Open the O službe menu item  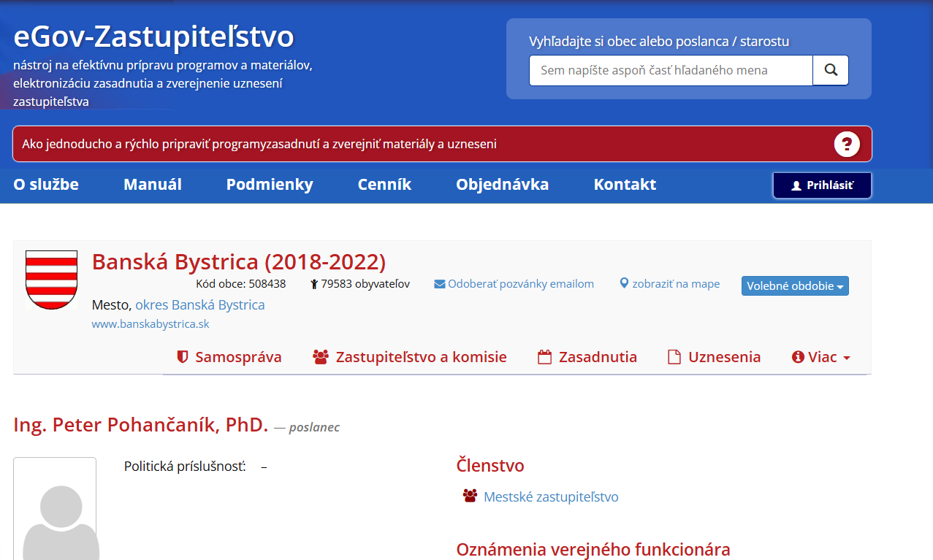[x=46, y=185]
